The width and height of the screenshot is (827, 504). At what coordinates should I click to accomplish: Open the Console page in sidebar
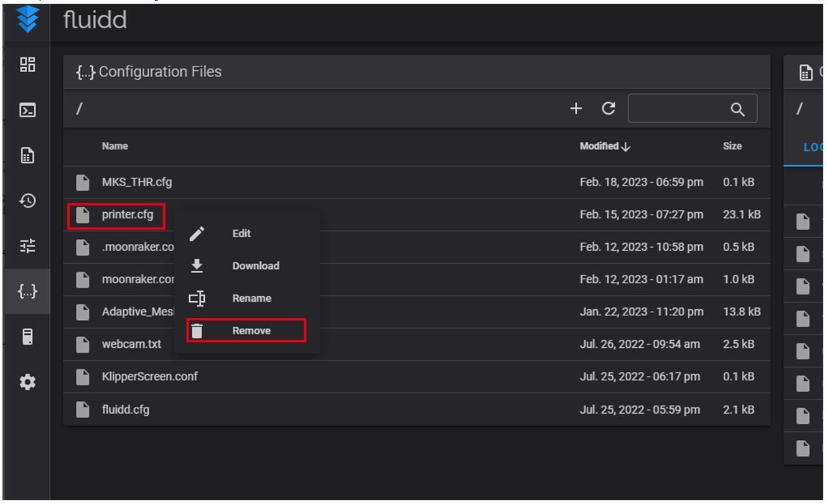(x=27, y=111)
